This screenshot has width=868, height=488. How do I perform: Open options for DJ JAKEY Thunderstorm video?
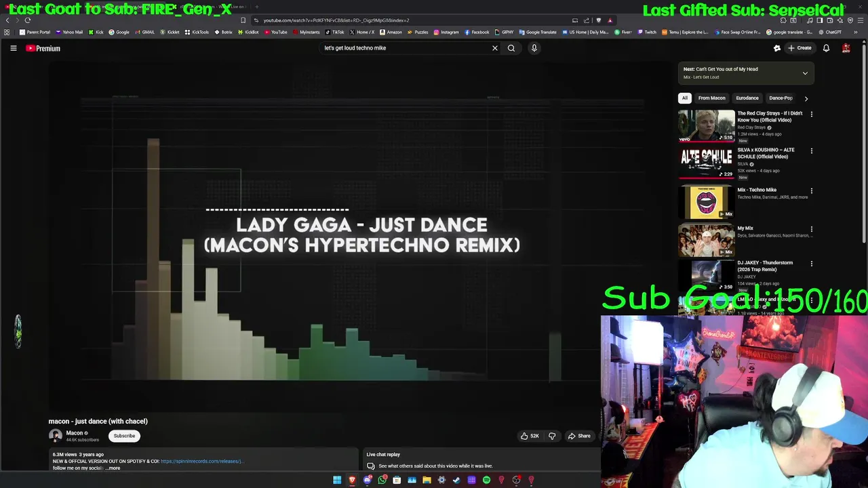pyautogui.click(x=812, y=264)
